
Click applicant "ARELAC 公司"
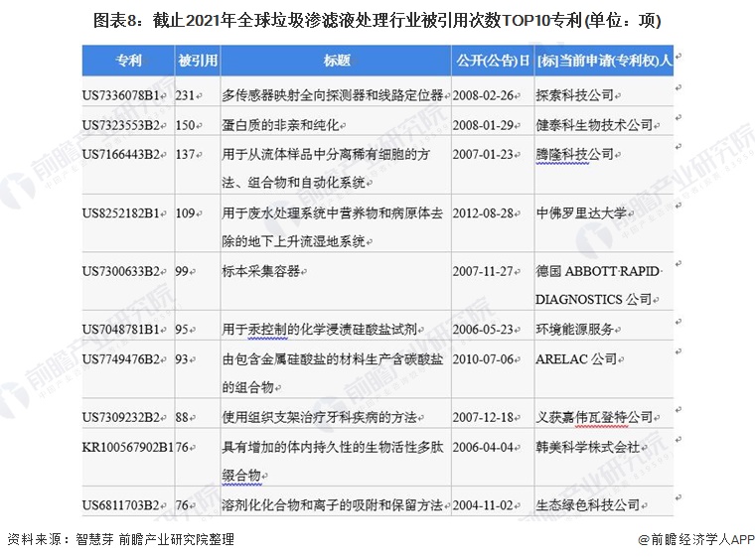coord(576,359)
